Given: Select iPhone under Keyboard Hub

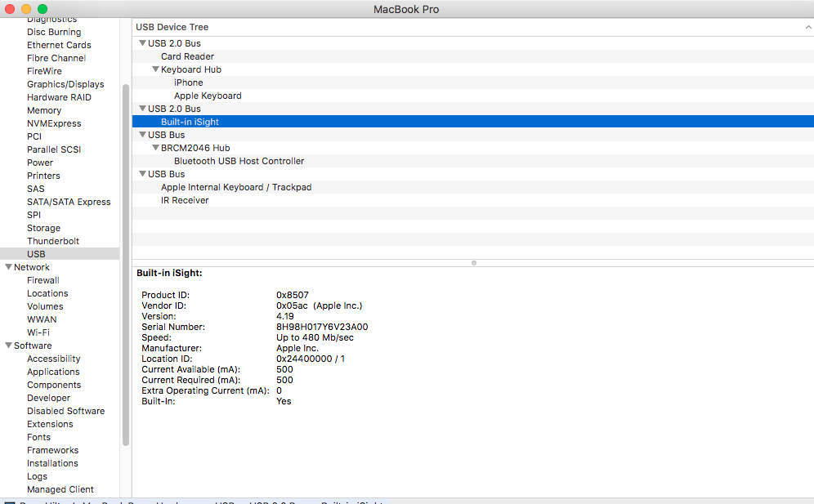Looking at the screenshot, I should 473,83.
